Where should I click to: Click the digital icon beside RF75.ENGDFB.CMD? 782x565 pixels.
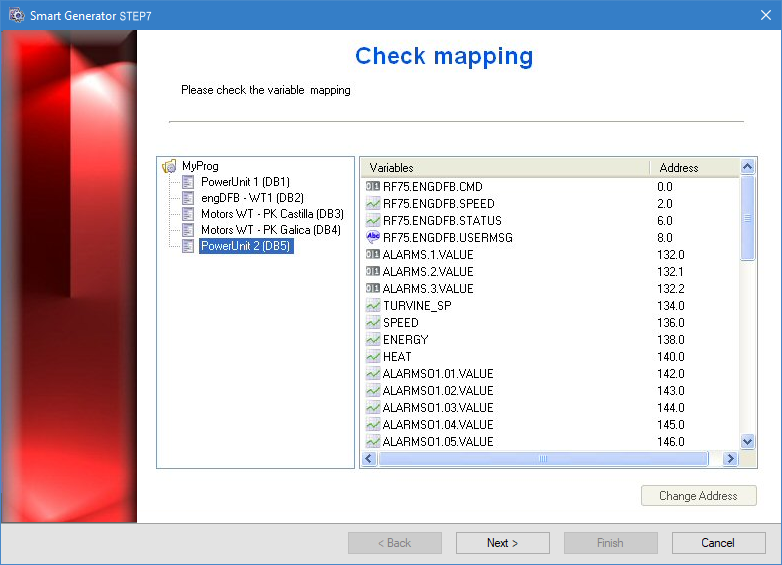click(x=373, y=186)
